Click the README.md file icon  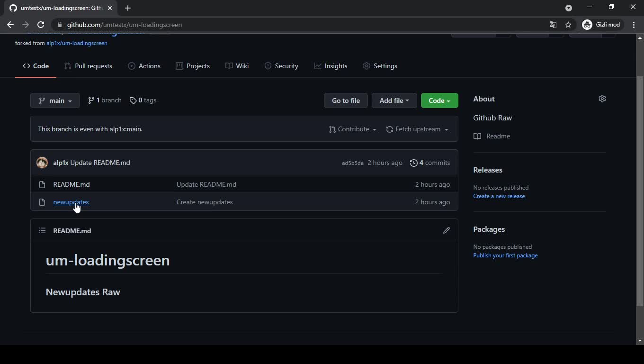tap(42, 184)
